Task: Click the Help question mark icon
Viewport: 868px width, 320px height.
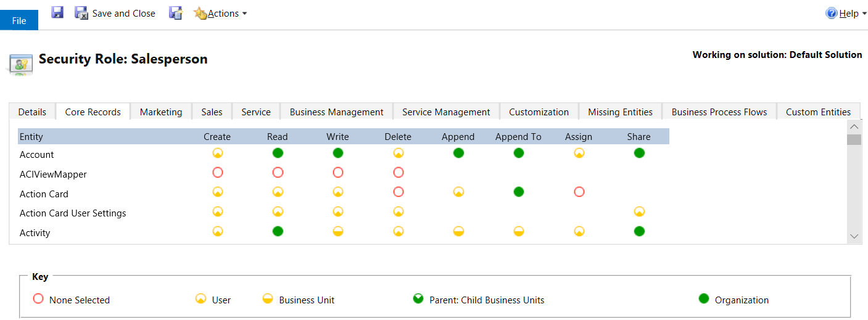Action: tap(832, 13)
